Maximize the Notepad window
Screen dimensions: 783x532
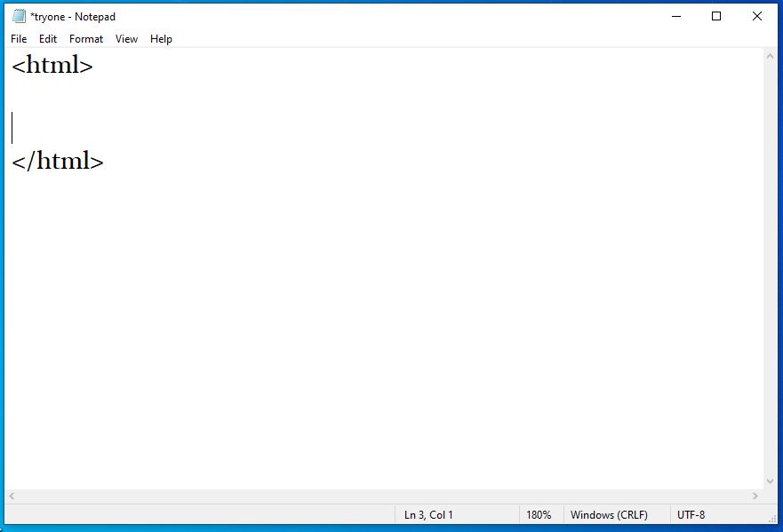[716, 17]
